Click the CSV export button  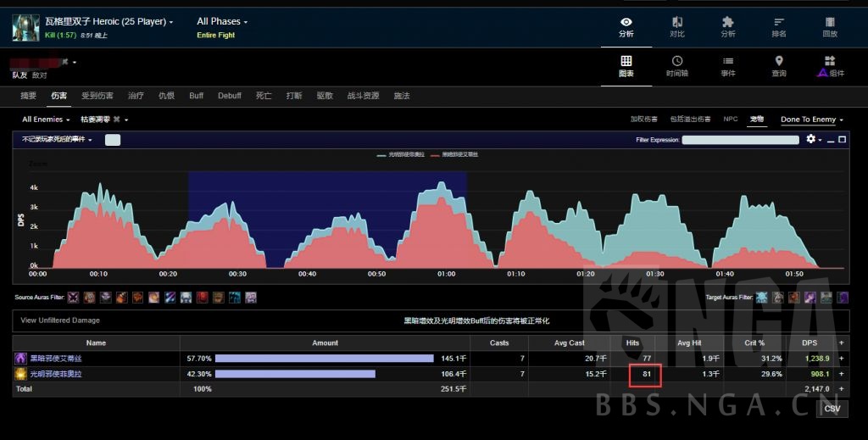[x=832, y=409]
